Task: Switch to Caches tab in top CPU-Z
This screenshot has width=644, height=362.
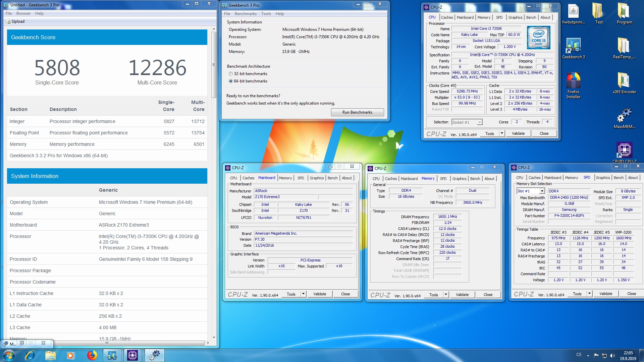Action: tap(447, 17)
